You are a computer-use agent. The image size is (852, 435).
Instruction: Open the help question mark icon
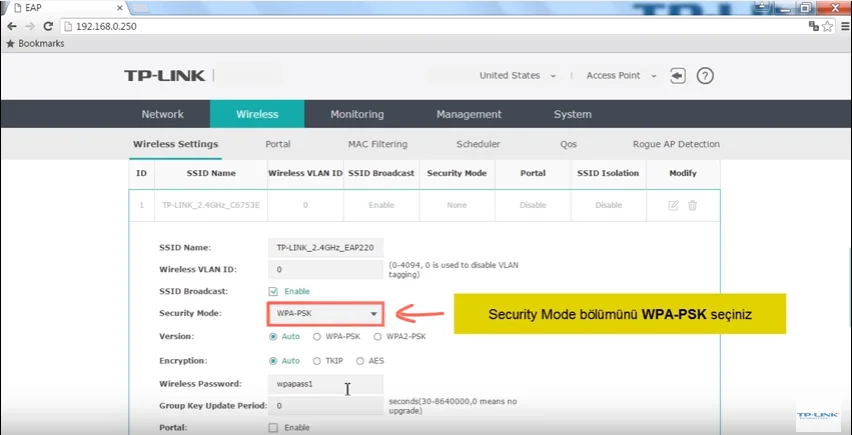[x=705, y=76]
